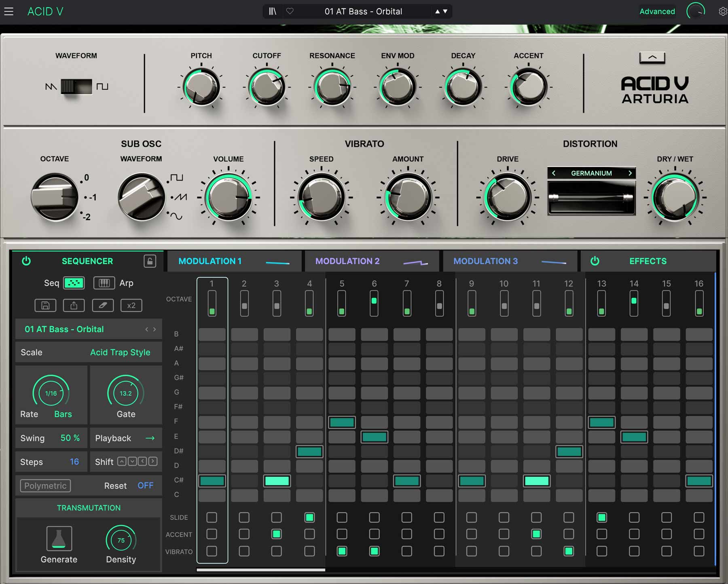The height and width of the screenshot is (584, 728).
Task: Disable Vibrato on step 5
Action: (x=342, y=551)
